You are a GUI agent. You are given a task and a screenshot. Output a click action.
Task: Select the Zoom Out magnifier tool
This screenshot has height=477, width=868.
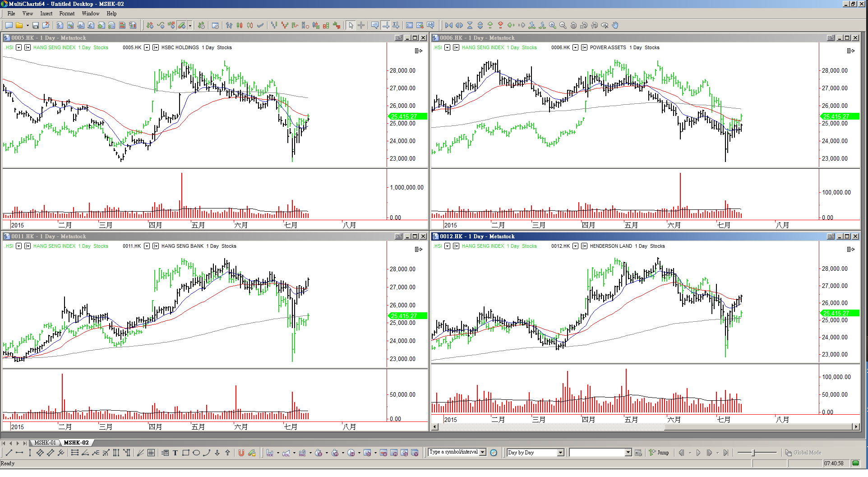point(563,25)
